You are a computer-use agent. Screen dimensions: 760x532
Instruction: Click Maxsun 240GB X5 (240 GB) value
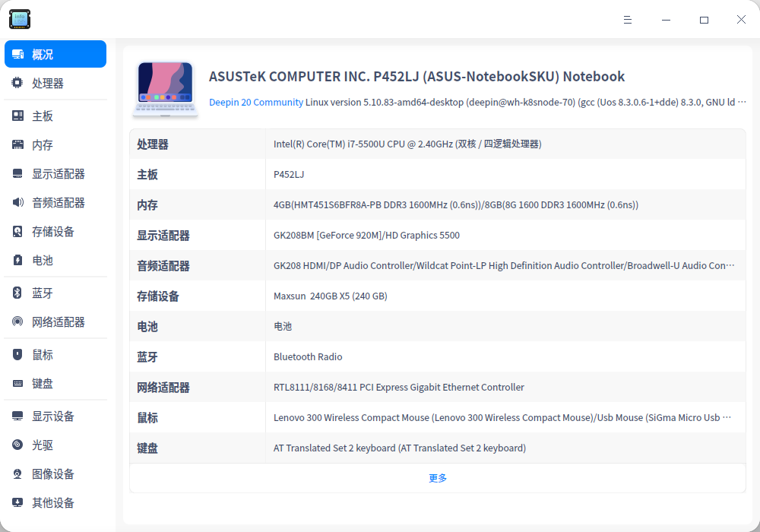point(330,296)
